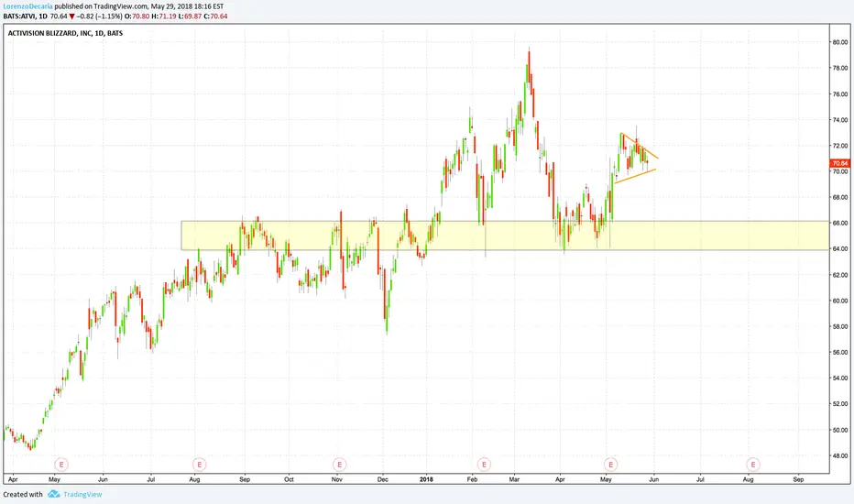Viewport: 854px width, 504px height.
Task: Click the TradingView cloud logo icon
Action: [53, 494]
